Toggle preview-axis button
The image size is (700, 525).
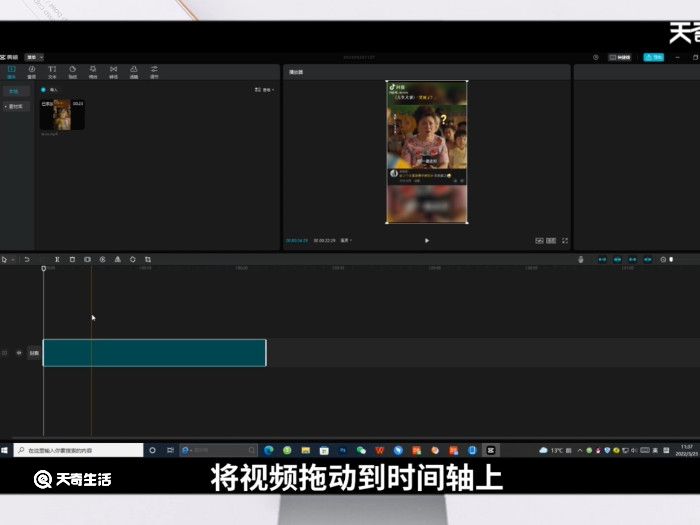tap(648, 259)
